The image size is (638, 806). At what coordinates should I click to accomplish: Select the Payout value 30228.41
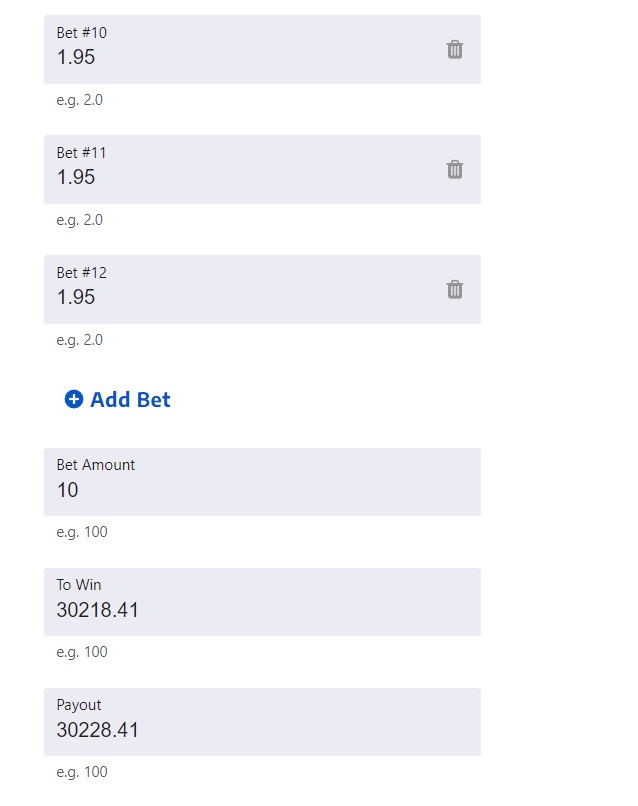coord(98,731)
